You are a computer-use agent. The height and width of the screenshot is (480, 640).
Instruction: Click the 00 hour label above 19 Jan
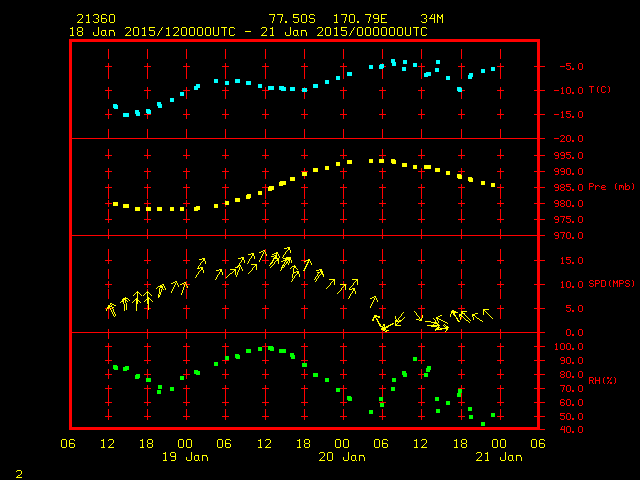[x=185, y=443]
